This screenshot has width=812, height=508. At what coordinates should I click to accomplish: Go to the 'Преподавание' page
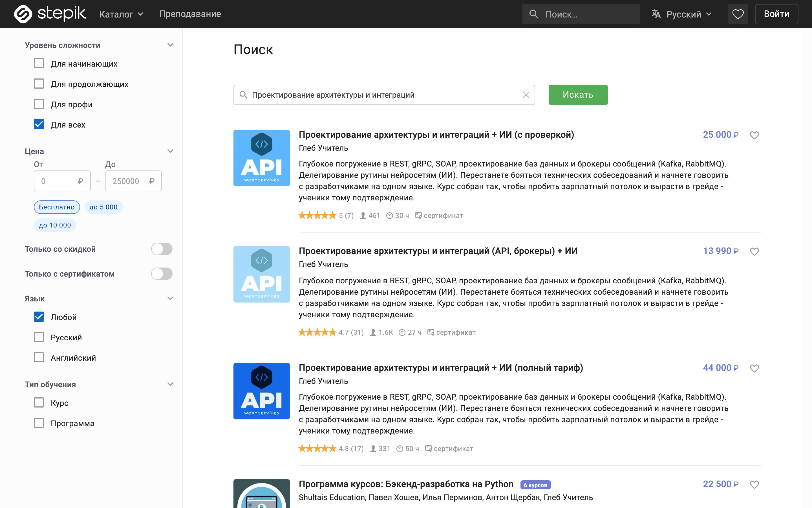pos(190,14)
